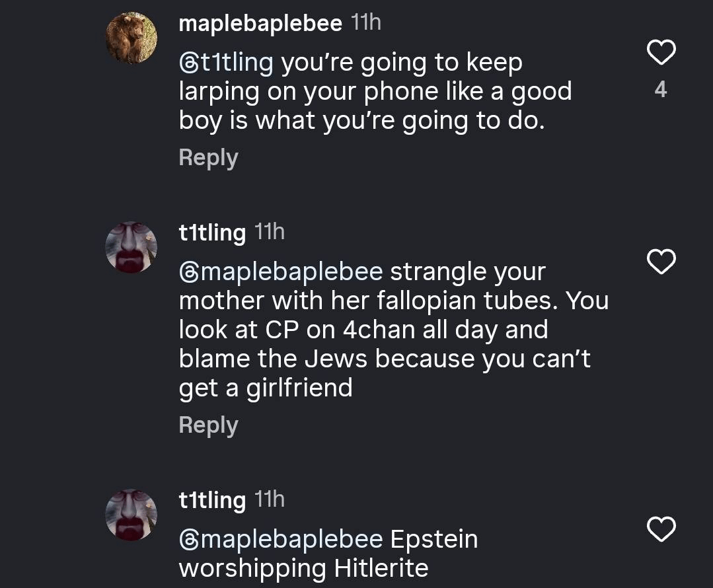Image resolution: width=713 pixels, height=588 pixels.
Task: Tap the heart on t1tling's fallopian tubes comment
Action: [x=660, y=262]
